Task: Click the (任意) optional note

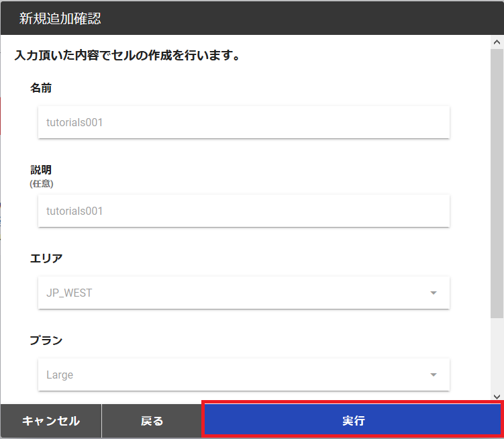Action: click(x=42, y=184)
